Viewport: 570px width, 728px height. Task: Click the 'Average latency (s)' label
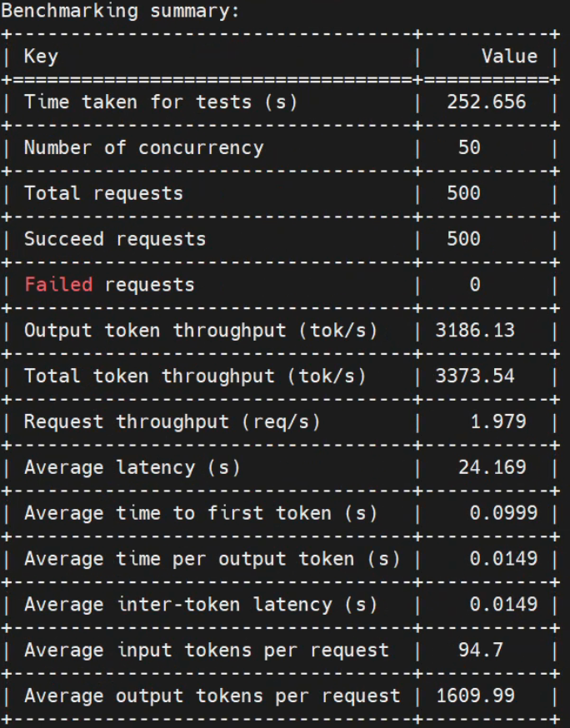[x=132, y=467]
